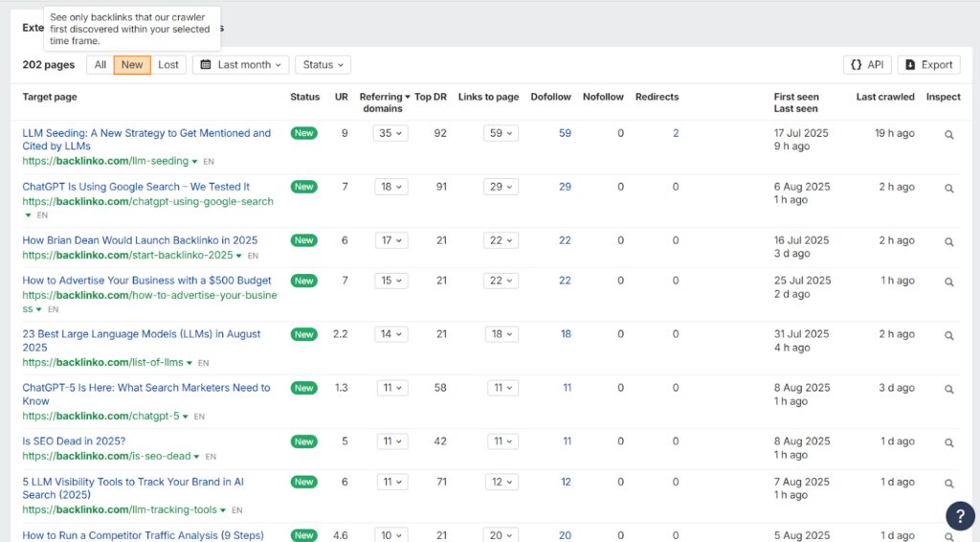Image resolution: width=980 pixels, height=542 pixels.
Task: Expand the 18 referring domains dropdown
Action: [391, 187]
